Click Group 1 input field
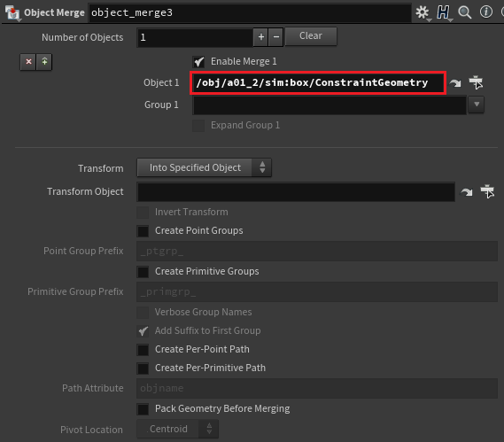The height and width of the screenshot is (442, 504). tap(330, 105)
